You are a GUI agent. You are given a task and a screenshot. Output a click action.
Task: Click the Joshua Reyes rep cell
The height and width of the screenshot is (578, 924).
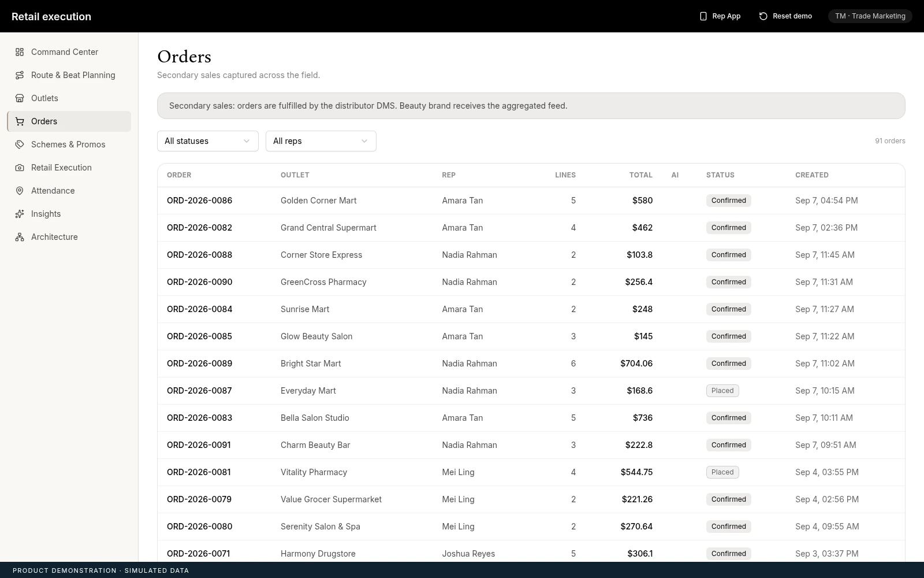pyautogui.click(x=468, y=554)
